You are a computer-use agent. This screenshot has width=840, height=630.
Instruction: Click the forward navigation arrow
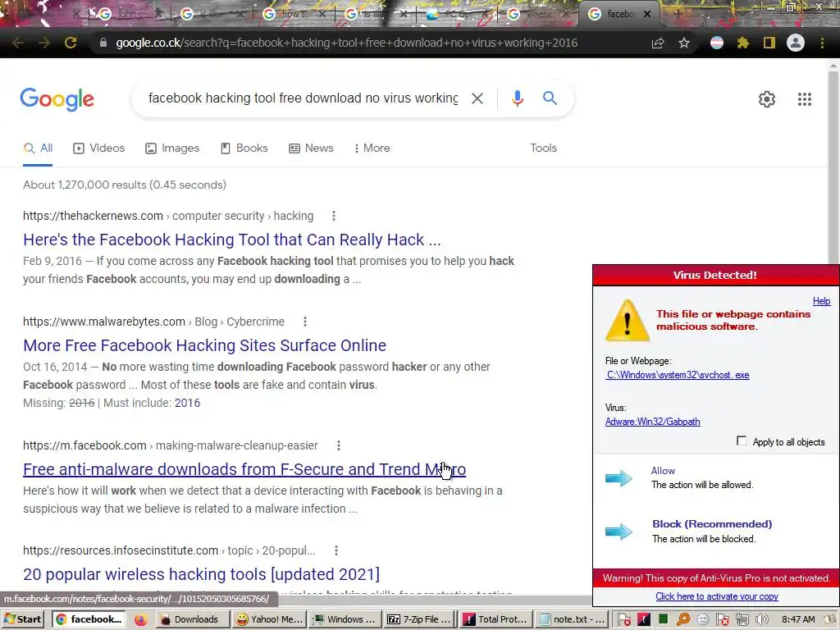44,43
